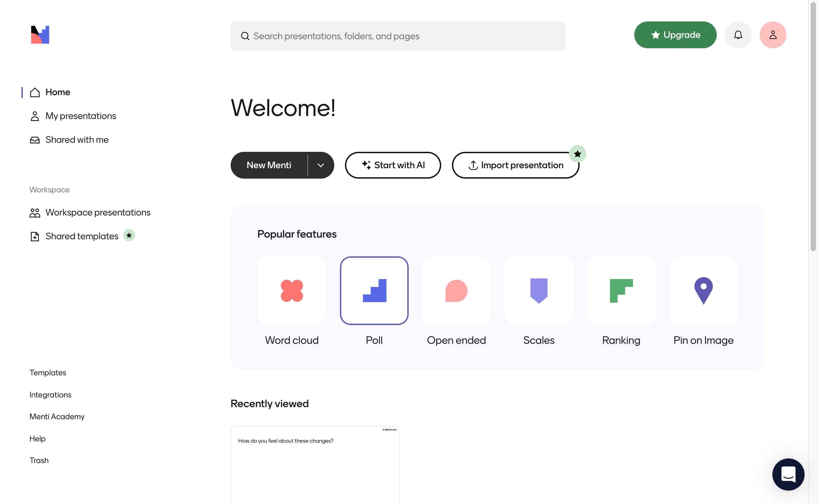Focus the search presentations field

point(398,36)
